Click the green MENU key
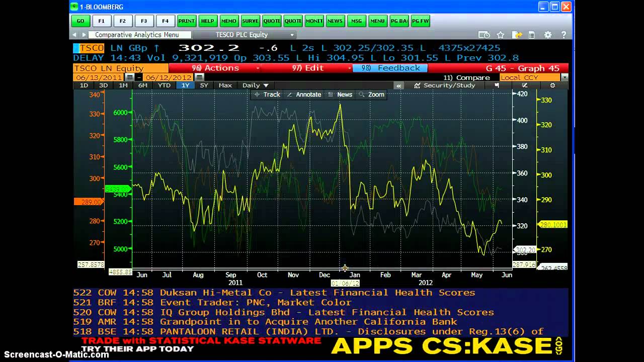The height and width of the screenshot is (362, 644). (377, 21)
